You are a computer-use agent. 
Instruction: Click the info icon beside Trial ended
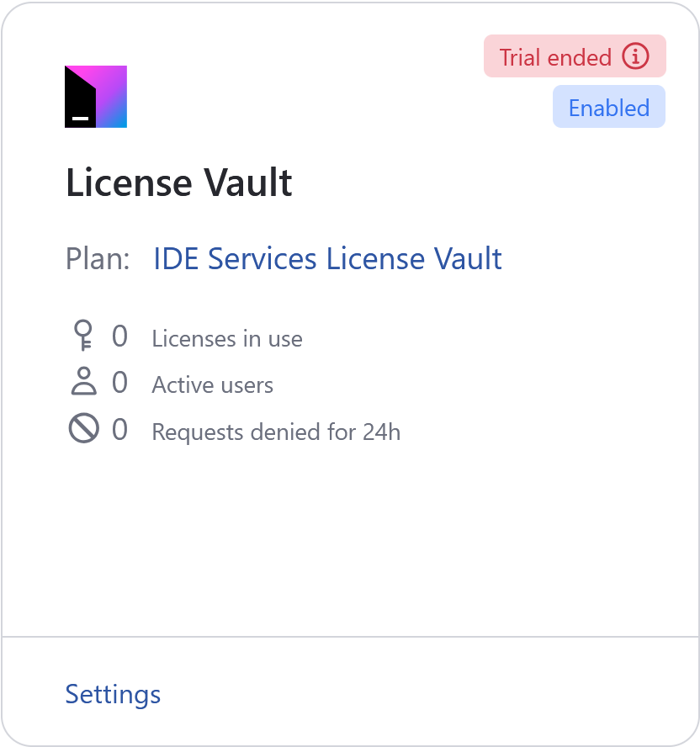[x=636, y=56]
